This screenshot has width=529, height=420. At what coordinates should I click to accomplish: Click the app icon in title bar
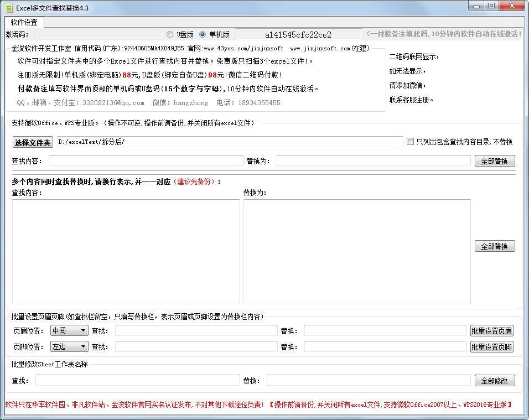point(9,7)
